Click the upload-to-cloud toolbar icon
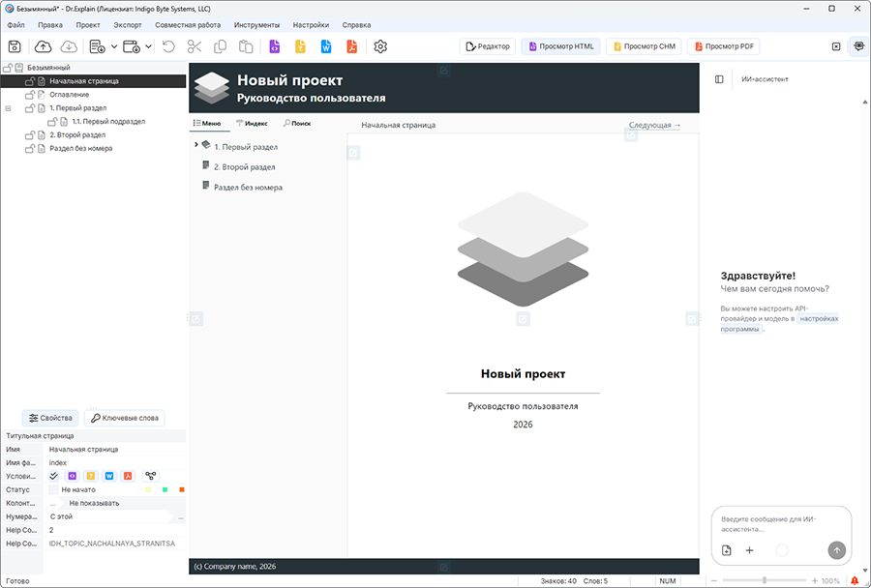 (43, 46)
